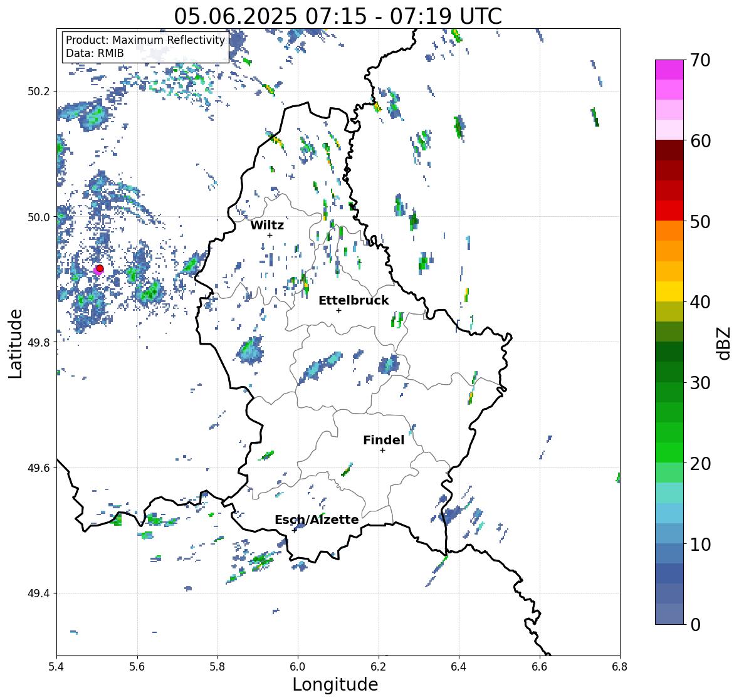Screen dimensions: 739x700
Task: Click the Wiltz city label
Action: click(x=267, y=225)
